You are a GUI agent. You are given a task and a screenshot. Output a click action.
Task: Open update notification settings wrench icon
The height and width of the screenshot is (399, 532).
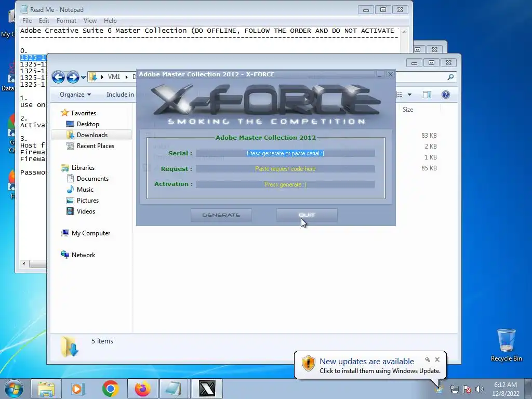tap(428, 360)
